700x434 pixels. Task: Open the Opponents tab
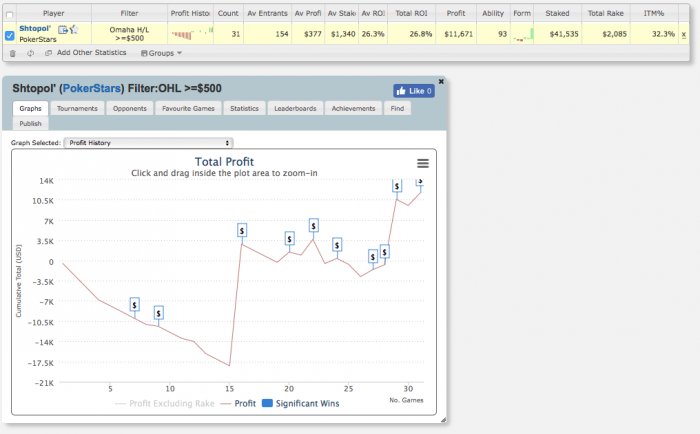click(130, 108)
